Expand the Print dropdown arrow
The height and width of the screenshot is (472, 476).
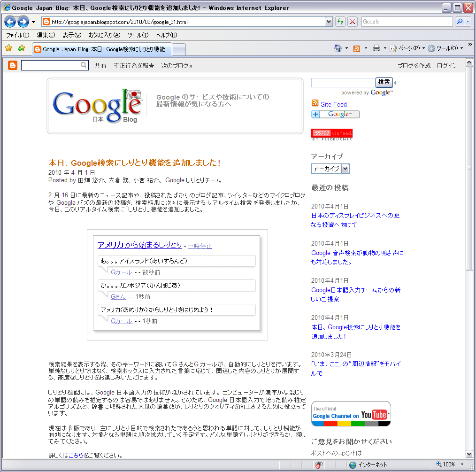point(385,48)
